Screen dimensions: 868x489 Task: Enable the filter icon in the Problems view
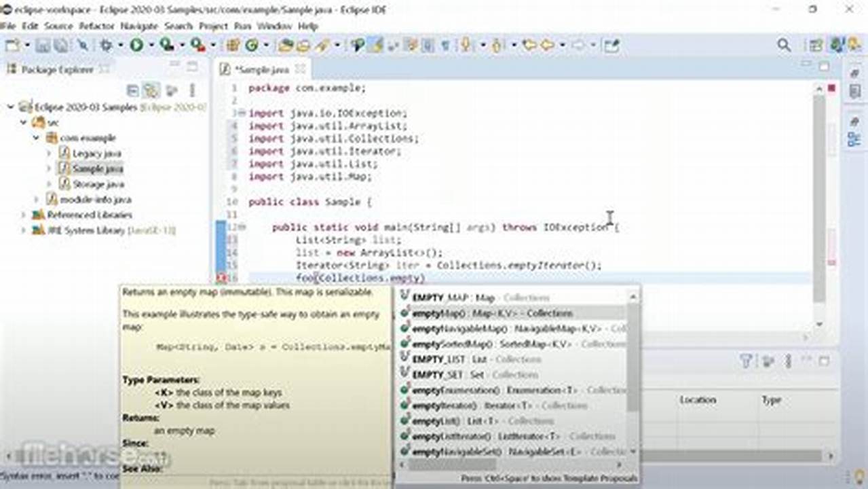point(744,361)
